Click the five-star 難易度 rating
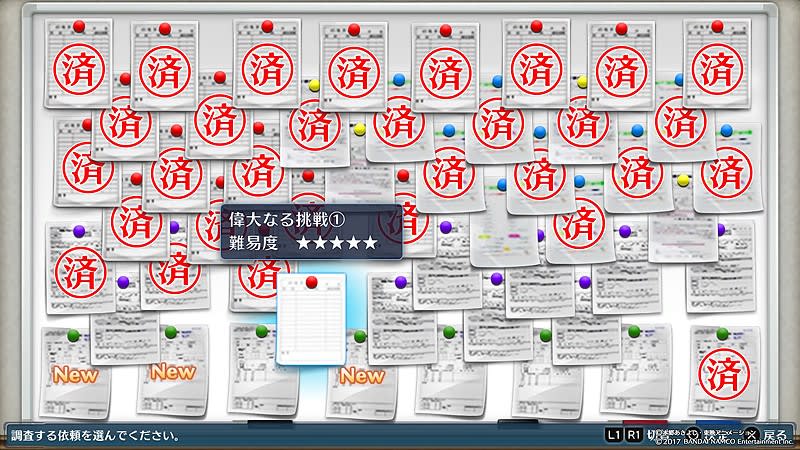 click(x=337, y=243)
